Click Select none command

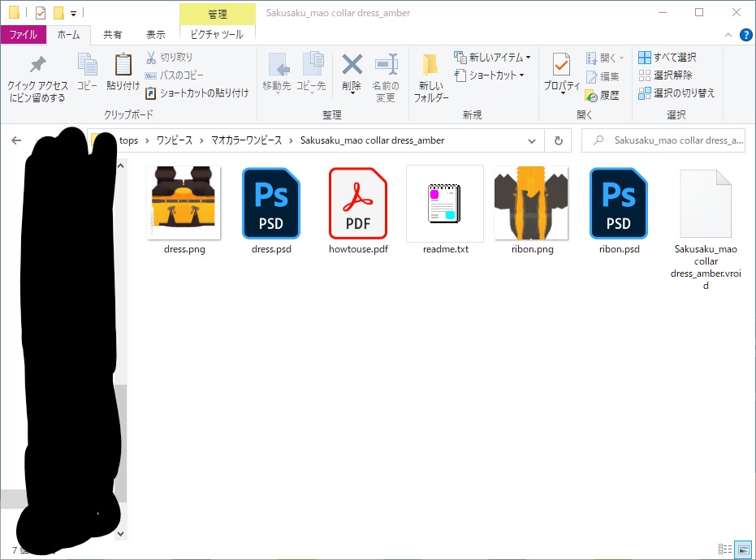(665, 75)
